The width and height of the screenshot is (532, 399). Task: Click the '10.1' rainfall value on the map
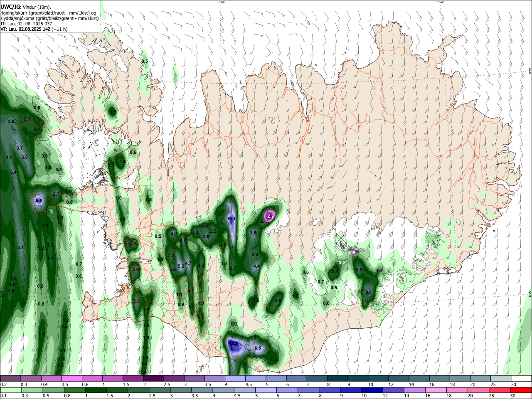click(231, 219)
